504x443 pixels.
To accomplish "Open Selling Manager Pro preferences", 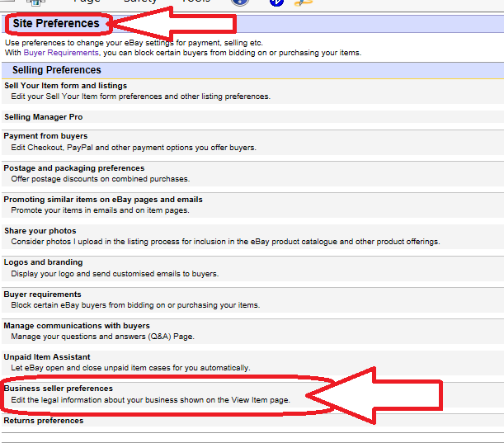I will [x=43, y=117].
